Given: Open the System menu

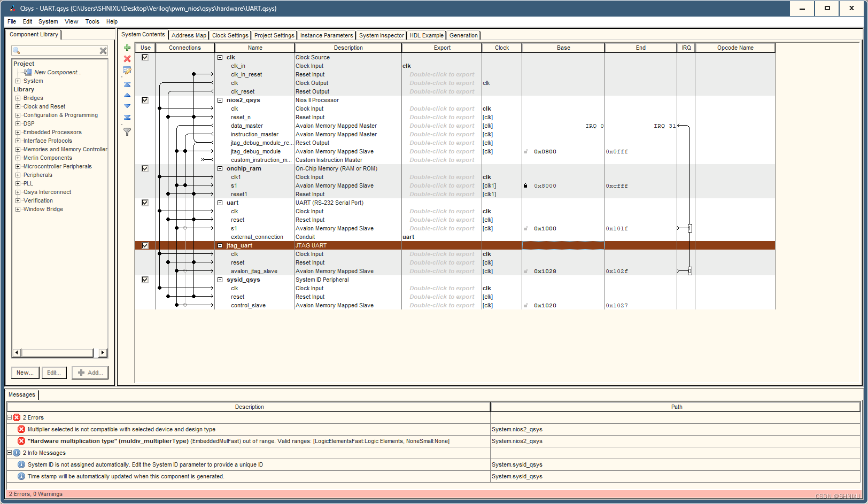Looking at the screenshot, I should click(48, 21).
